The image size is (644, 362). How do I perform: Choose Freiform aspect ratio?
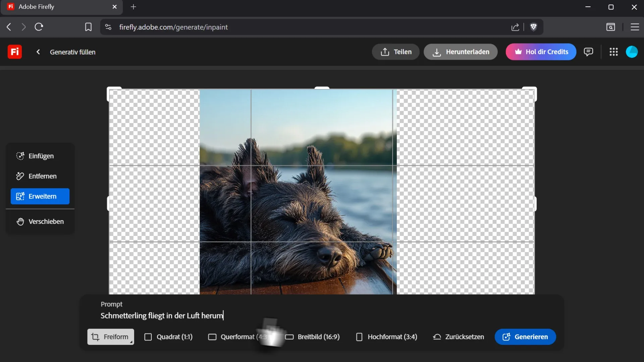pos(110,337)
